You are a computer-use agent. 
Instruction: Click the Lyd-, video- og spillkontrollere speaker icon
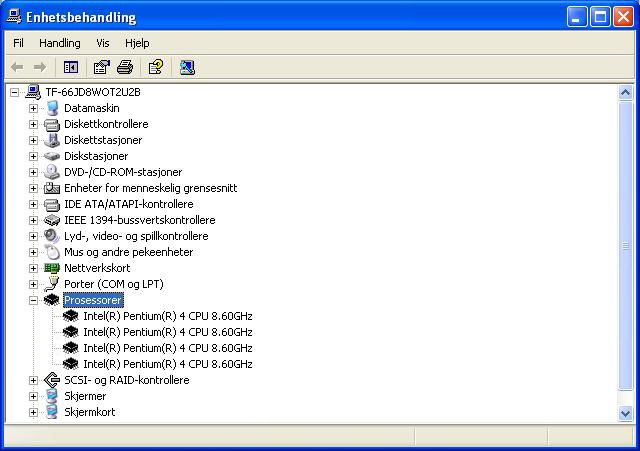52,236
